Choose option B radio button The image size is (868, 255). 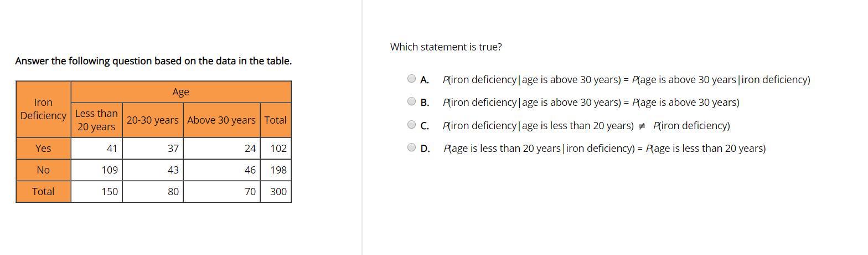411,101
